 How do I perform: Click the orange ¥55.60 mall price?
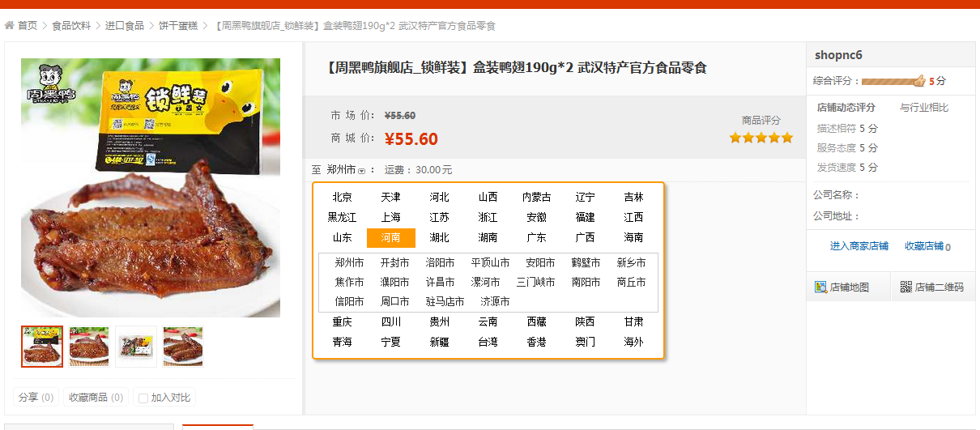(x=411, y=139)
